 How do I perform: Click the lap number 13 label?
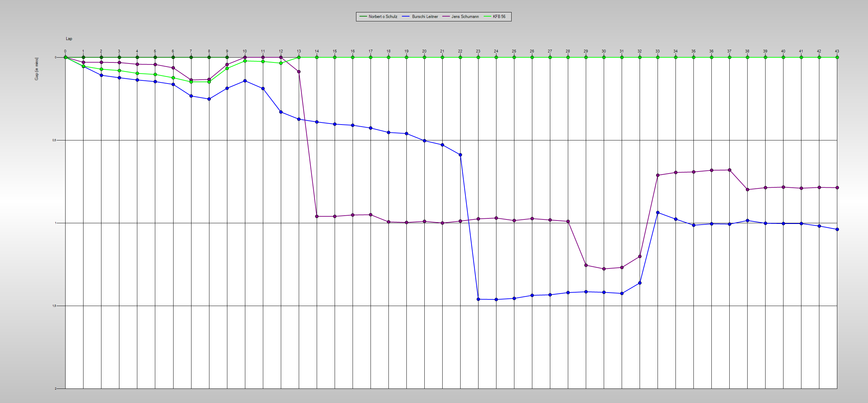point(299,51)
